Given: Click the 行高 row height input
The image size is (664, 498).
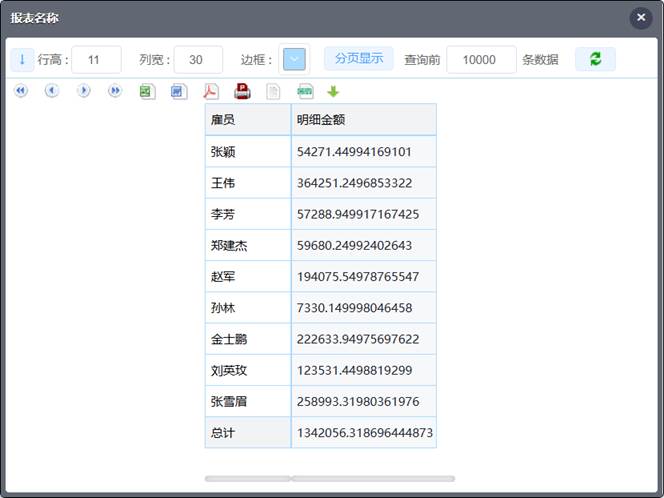Looking at the screenshot, I should (x=96, y=60).
